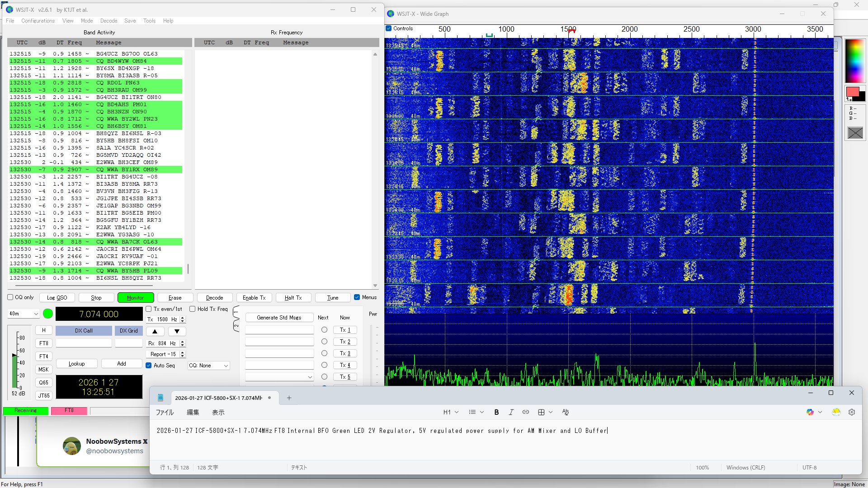Open the 40m band dropdown

[x=24, y=314]
